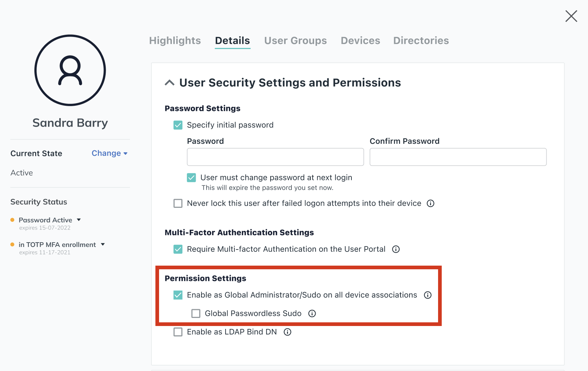The height and width of the screenshot is (371, 588).
Task: Click the info icon next to Never lock this user
Action: coord(431,203)
